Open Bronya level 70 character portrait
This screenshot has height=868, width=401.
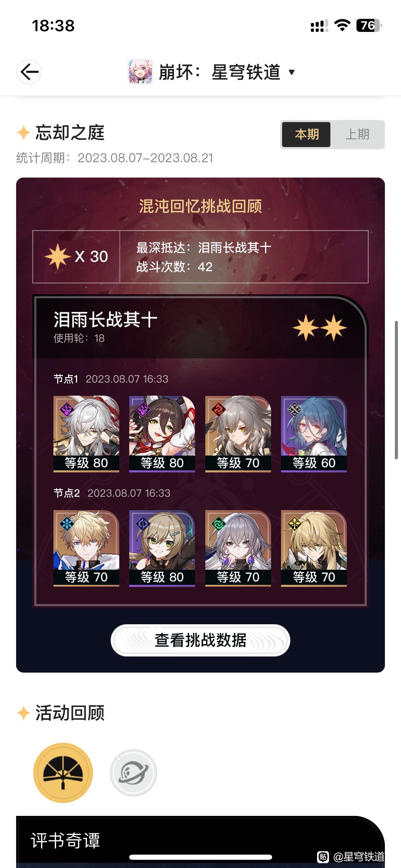(x=238, y=548)
